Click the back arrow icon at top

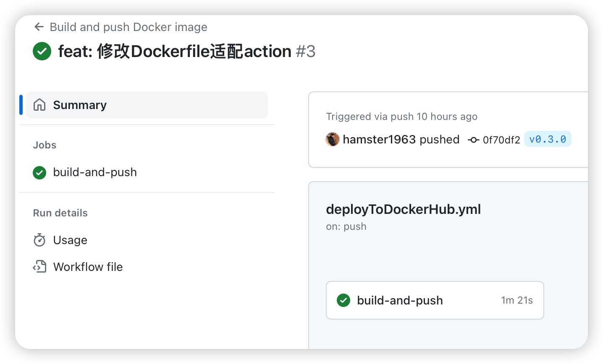pos(39,27)
